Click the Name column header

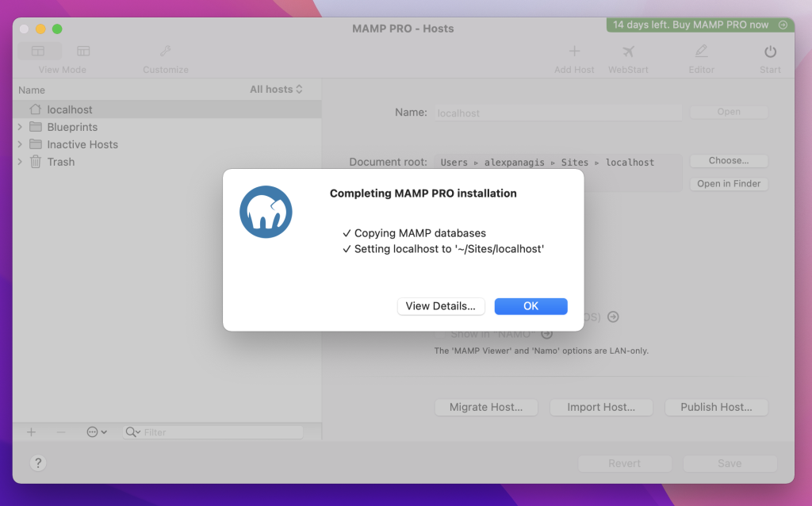pos(32,90)
